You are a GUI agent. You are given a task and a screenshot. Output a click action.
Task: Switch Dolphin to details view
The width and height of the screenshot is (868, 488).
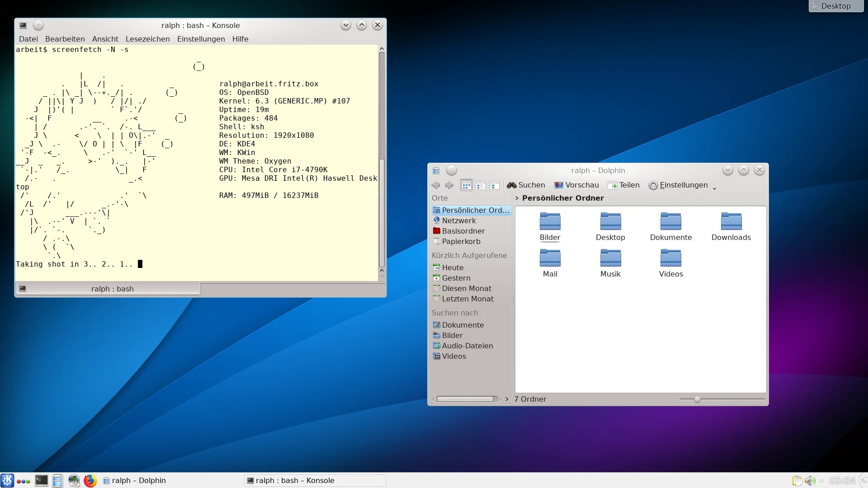495,185
